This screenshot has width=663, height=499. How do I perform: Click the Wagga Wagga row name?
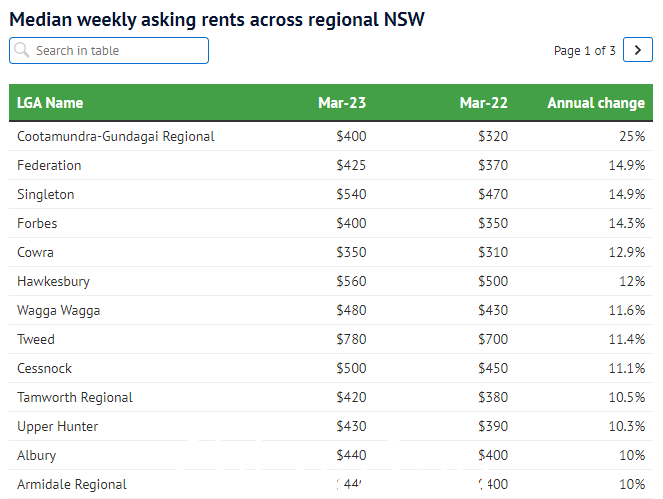point(59,310)
